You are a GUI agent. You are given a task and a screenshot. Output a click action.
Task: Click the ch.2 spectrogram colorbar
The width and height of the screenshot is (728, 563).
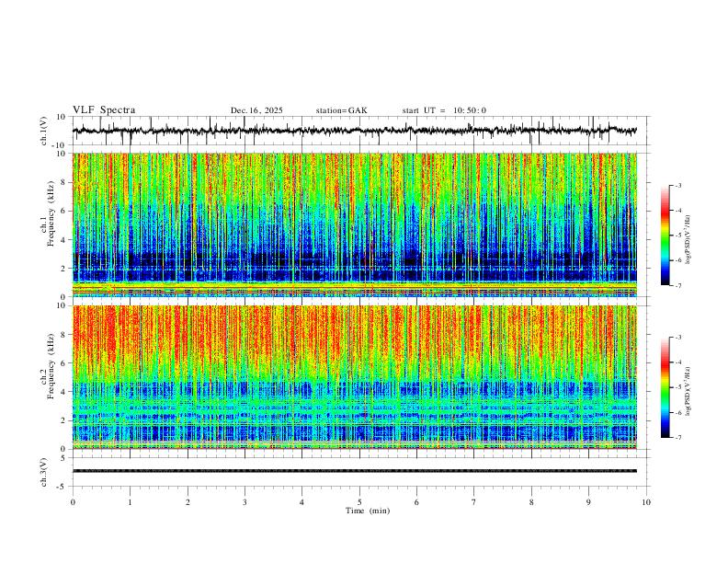pyautogui.click(x=665, y=387)
